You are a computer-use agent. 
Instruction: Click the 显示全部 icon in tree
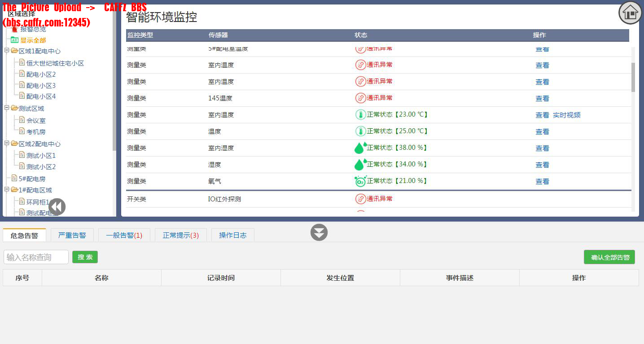pos(14,40)
